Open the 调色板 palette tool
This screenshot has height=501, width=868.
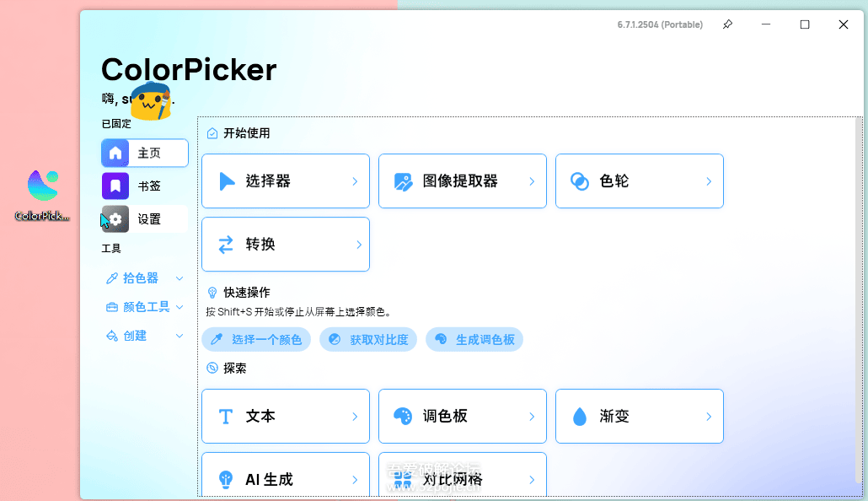pos(462,416)
